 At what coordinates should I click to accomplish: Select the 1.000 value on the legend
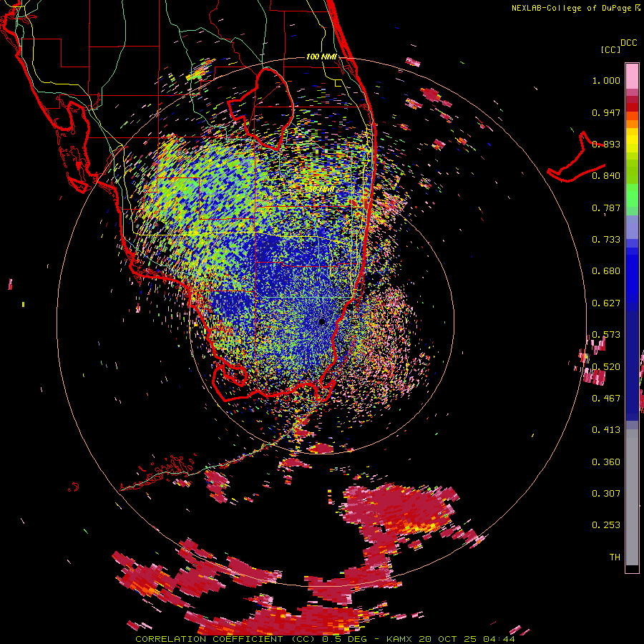pos(606,80)
